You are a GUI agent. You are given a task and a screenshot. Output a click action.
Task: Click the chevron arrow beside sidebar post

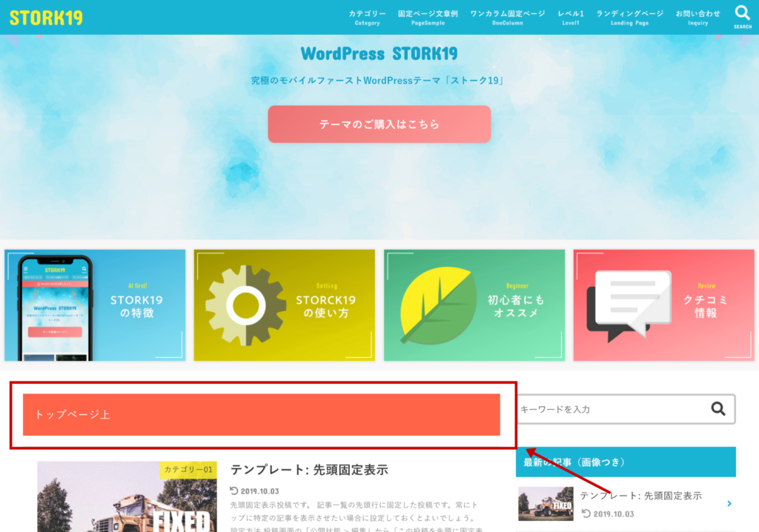pyautogui.click(x=729, y=503)
